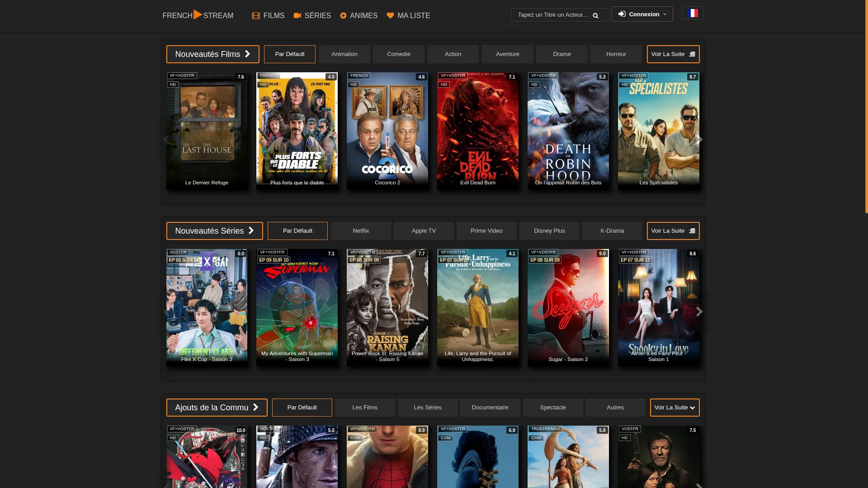Image resolution: width=868 pixels, height=488 pixels.
Task: Go to previous slide in Nouveautés Films carousel
Action: pyautogui.click(x=166, y=140)
